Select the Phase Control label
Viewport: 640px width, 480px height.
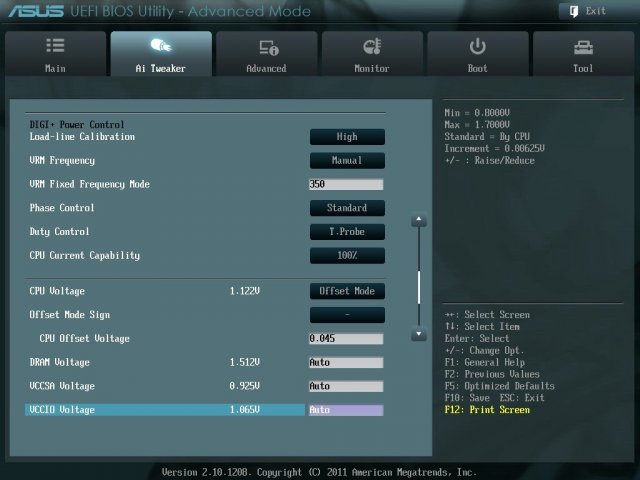click(x=62, y=208)
